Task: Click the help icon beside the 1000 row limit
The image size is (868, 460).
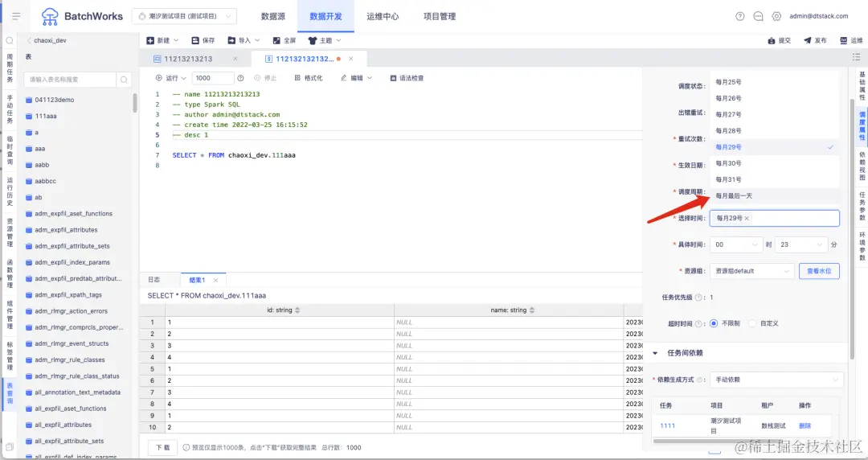Action: [240, 78]
